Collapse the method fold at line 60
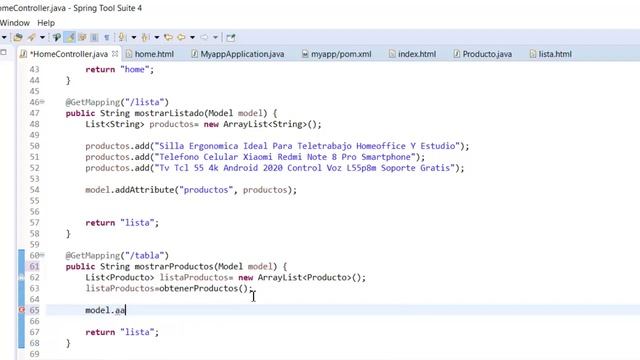The height and width of the screenshot is (360, 640). pos(42,256)
